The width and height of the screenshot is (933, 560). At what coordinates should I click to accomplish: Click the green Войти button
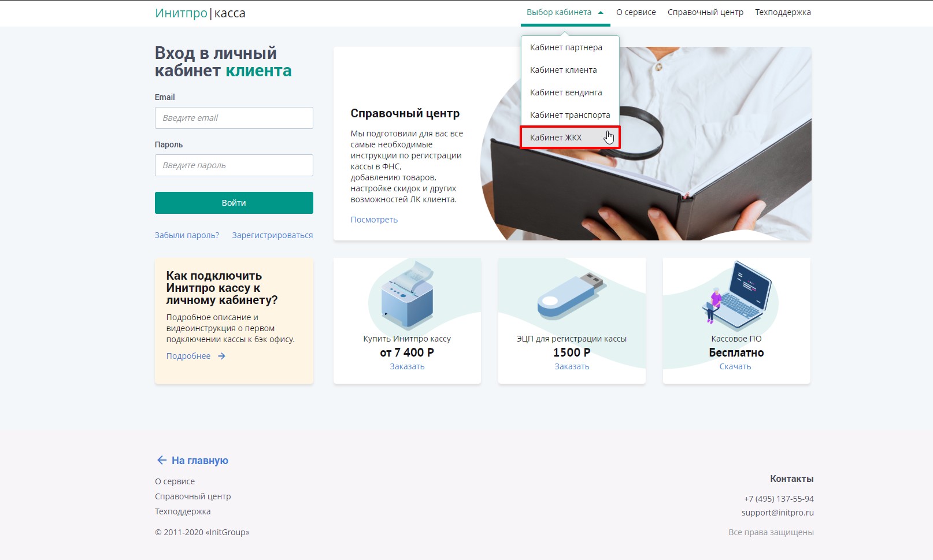[x=234, y=203]
